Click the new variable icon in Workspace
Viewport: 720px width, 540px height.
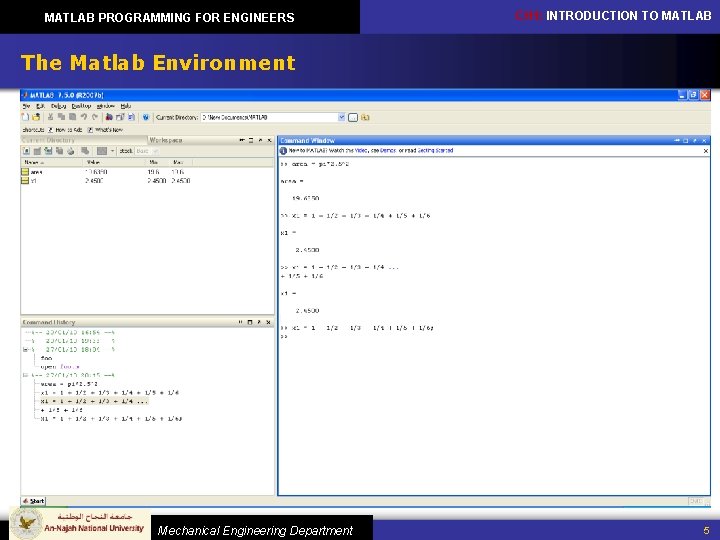click(26, 151)
